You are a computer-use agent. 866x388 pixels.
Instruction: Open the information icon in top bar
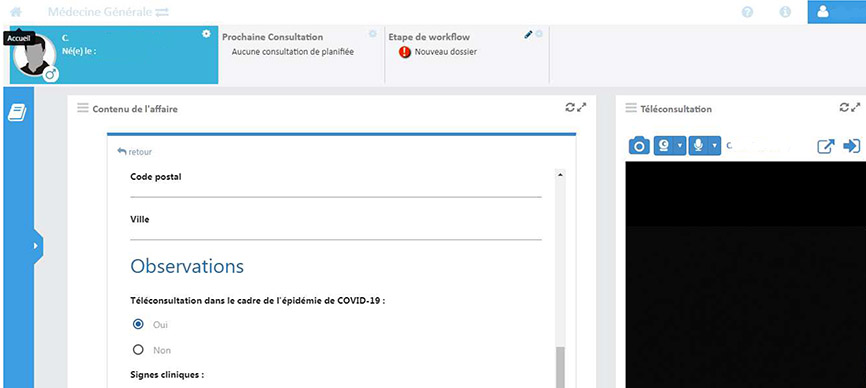785,12
